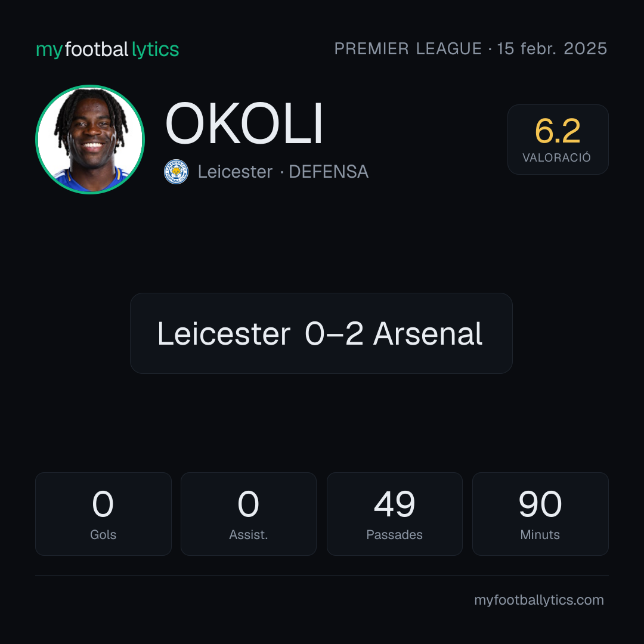Select the Passades stat tile showing 49
644x644 pixels.
coord(394,514)
